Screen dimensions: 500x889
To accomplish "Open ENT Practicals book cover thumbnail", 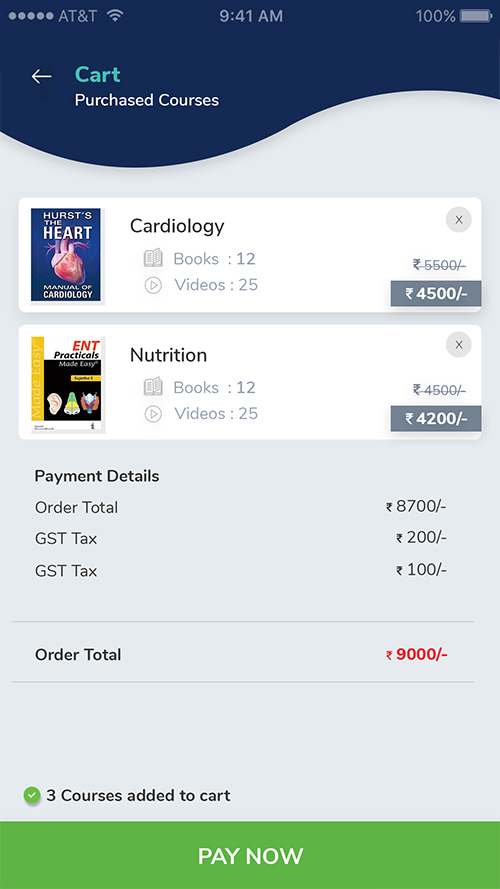I will (66, 385).
